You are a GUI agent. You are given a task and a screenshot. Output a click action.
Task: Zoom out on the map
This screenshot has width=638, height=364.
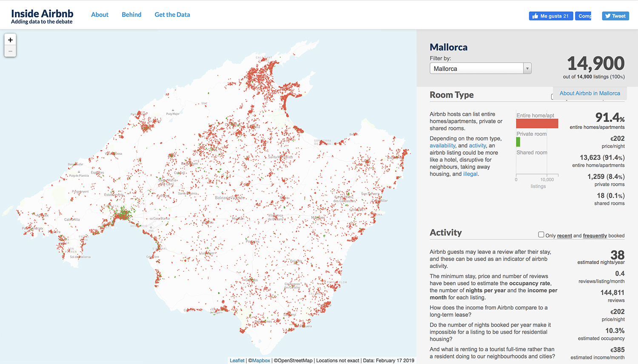pos(10,51)
